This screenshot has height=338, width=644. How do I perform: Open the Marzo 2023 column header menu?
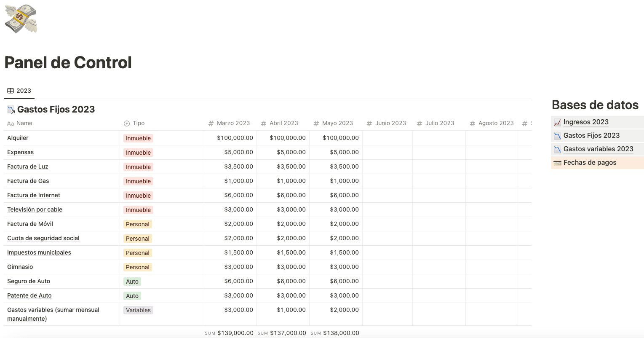233,123
